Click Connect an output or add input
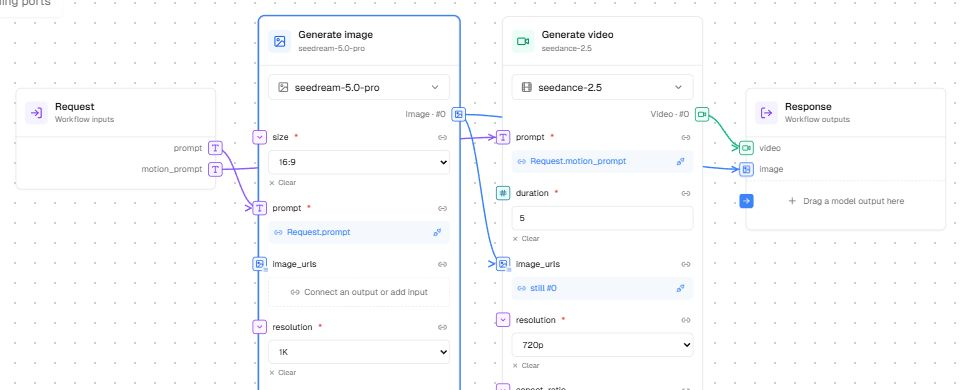The width and height of the screenshot is (962, 390). point(359,292)
